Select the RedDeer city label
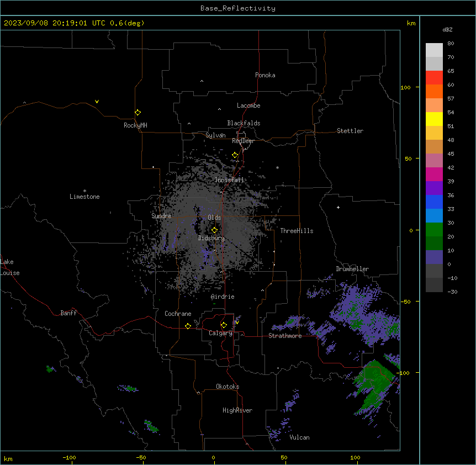476x465 pixels. click(x=243, y=141)
